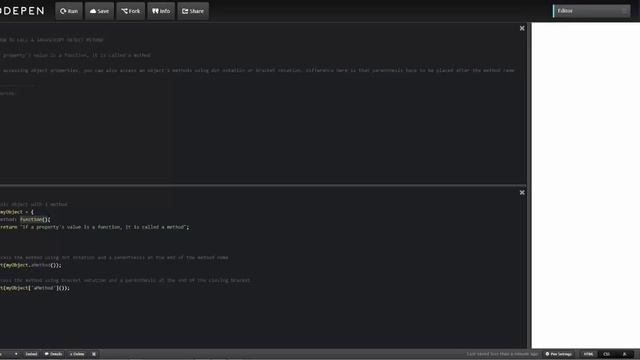The height and width of the screenshot is (360, 640).
Task: Click the return statement string line
Action: pos(95,227)
